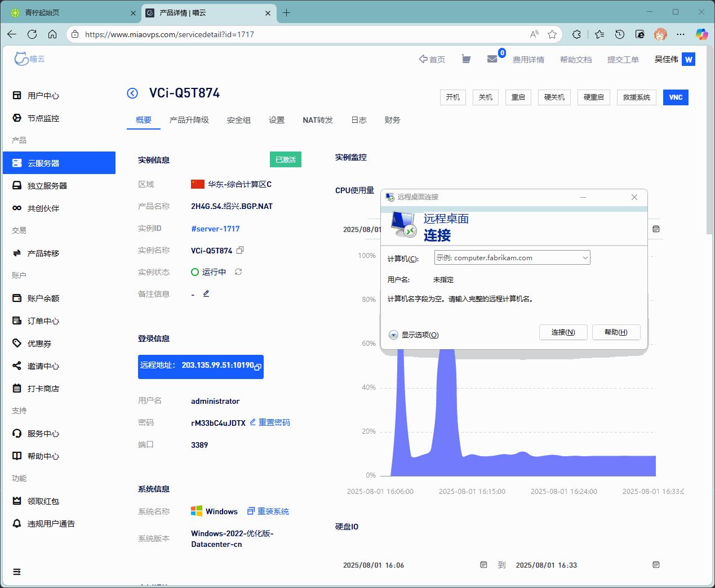The height and width of the screenshot is (588, 715).
Task: Add this page to favorites star
Action: pyautogui.click(x=552, y=34)
